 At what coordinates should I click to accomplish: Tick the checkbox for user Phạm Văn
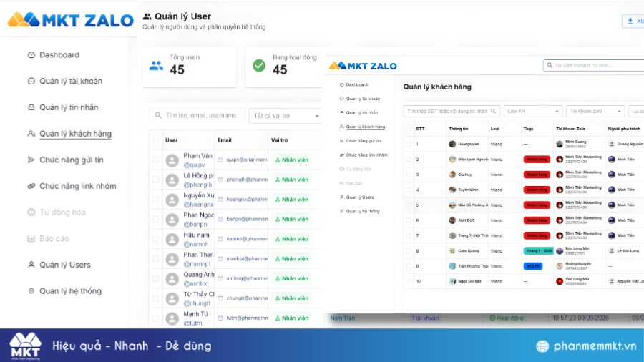coord(155,160)
